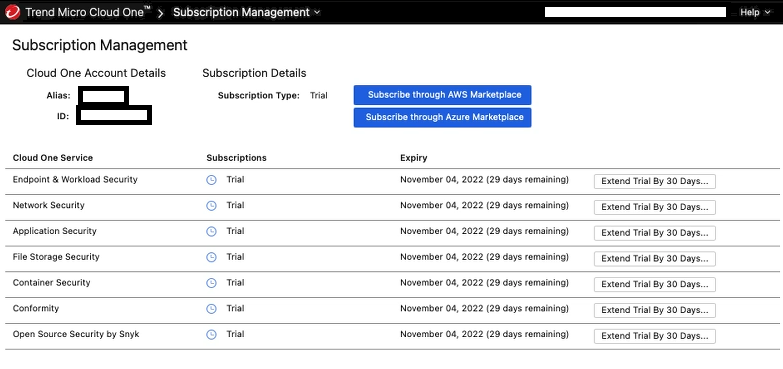Screen dimensions: 783x369
Task: Select the Conformity service name
Action: click(x=35, y=309)
